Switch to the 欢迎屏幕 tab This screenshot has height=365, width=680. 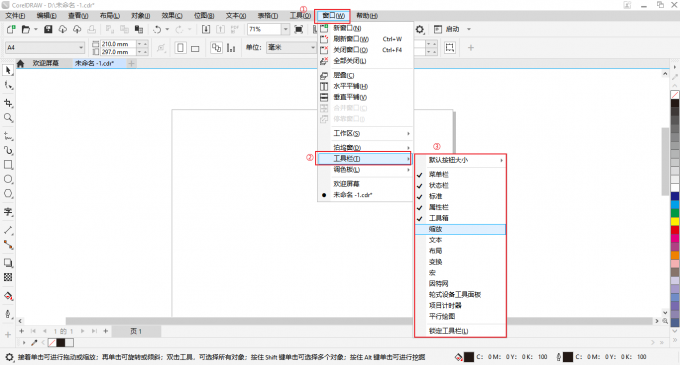coord(46,63)
